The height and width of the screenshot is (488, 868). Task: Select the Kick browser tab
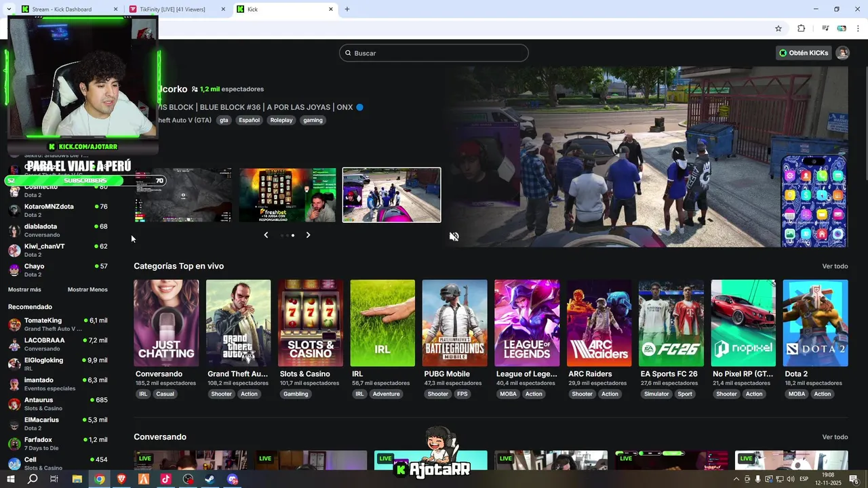[286, 9]
